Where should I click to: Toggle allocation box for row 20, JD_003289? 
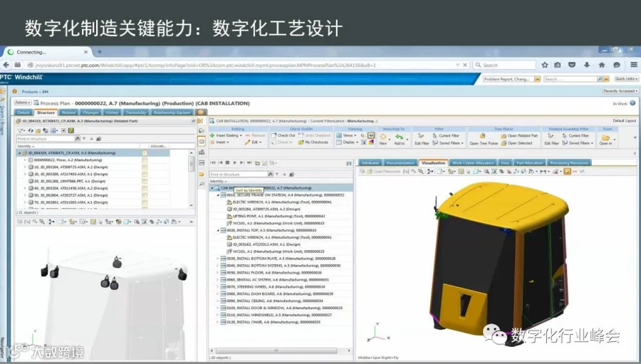(x=145, y=174)
